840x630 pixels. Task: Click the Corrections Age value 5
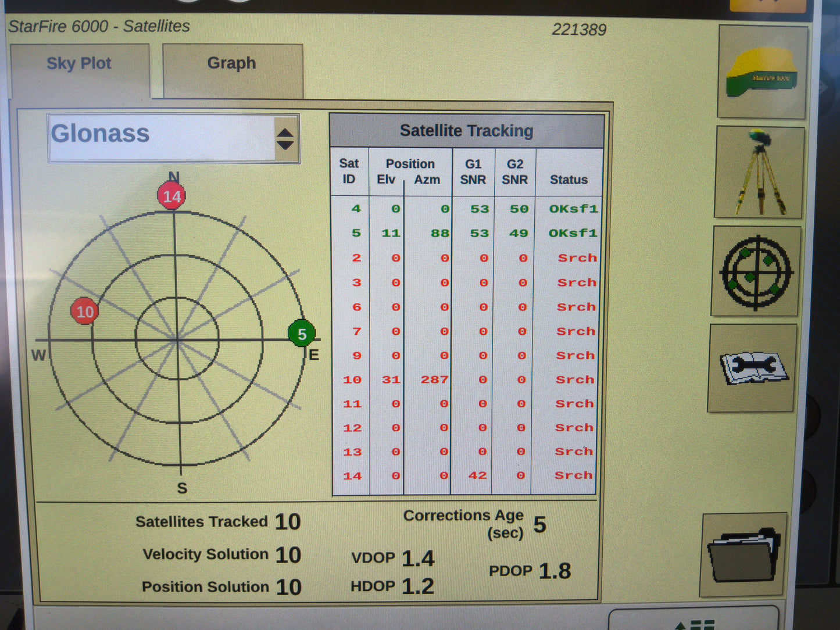pos(540,525)
